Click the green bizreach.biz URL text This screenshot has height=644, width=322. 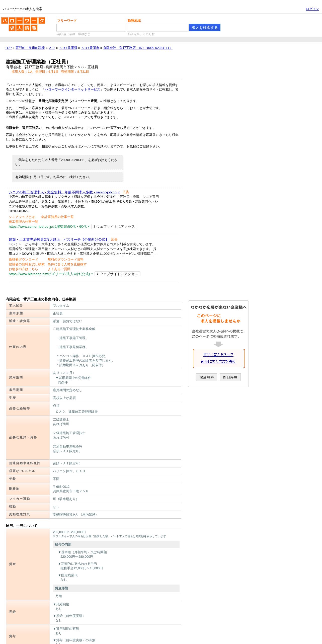pos(49,274)
